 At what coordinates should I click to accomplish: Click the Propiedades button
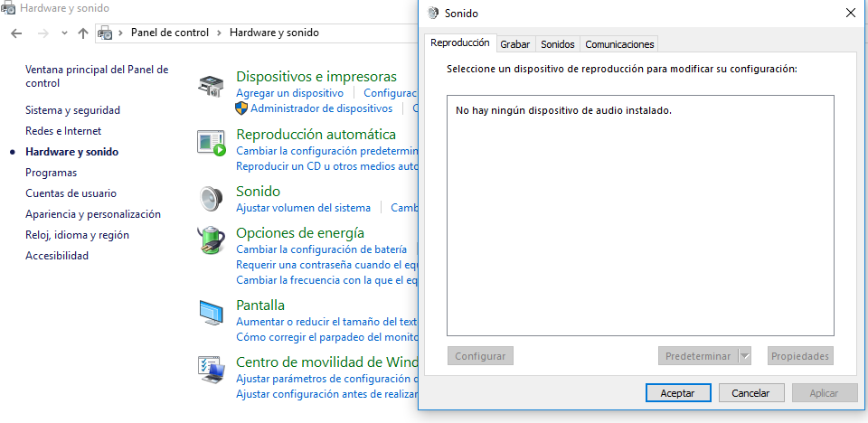coord(800,356)
